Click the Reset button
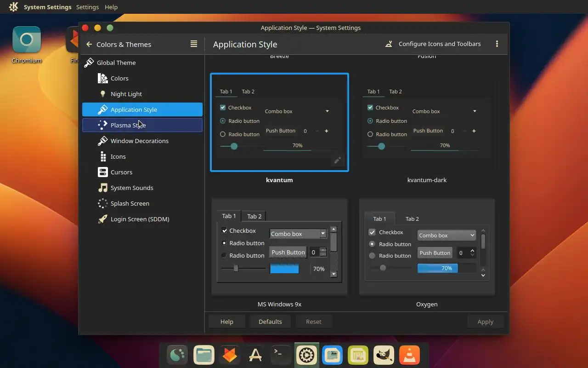Image resolution: width=588 pixels, height=368 pixels. (x=314, y=322)
